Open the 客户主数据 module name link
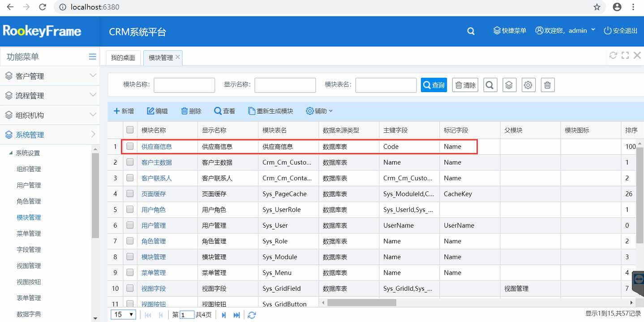 click(x=157, y=162)
